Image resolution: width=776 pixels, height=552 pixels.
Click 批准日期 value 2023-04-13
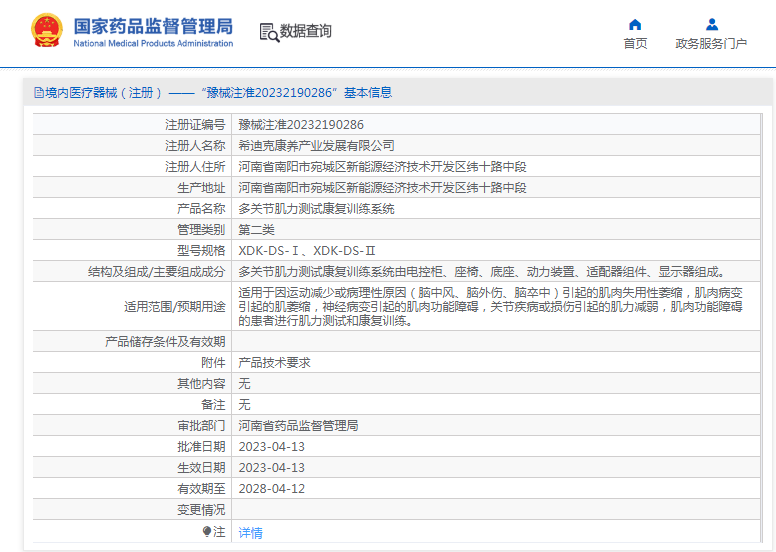click(272, 447)
